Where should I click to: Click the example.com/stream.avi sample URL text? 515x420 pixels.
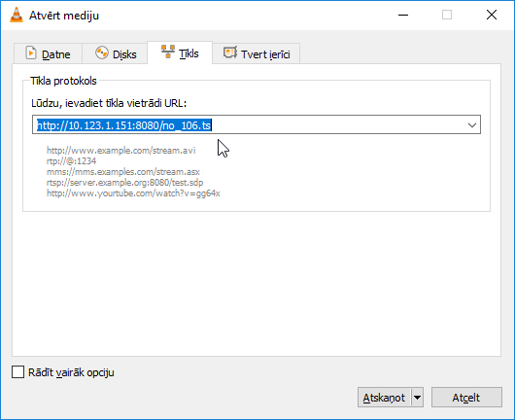(120, 151)
